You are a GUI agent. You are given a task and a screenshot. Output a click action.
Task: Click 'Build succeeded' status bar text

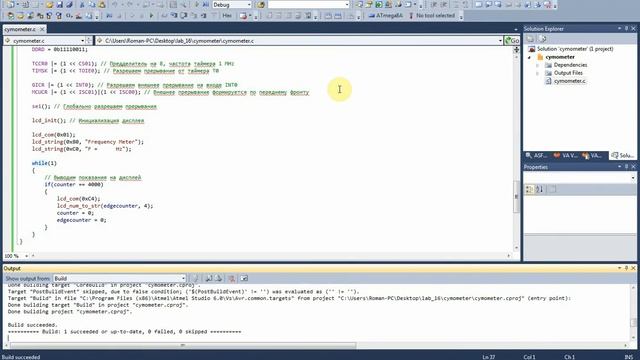coord(21,357)
